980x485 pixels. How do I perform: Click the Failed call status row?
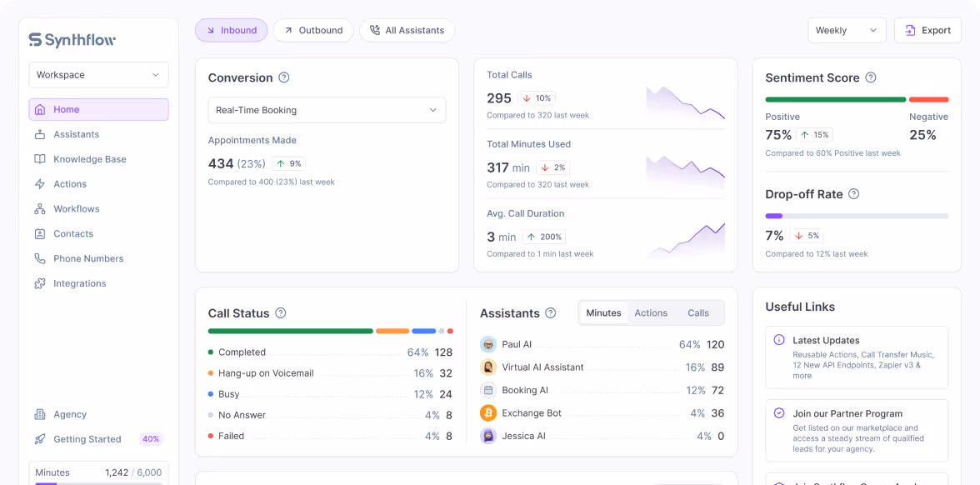[x=330, y=437]
